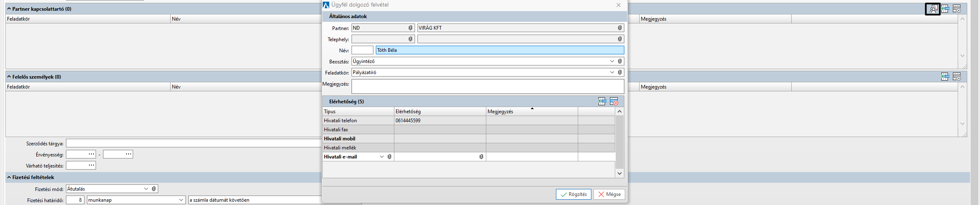This screenshot has width=980, height=205.
Task: Click paperclip icon in Feladatkör field
Action: coord(620,72)
